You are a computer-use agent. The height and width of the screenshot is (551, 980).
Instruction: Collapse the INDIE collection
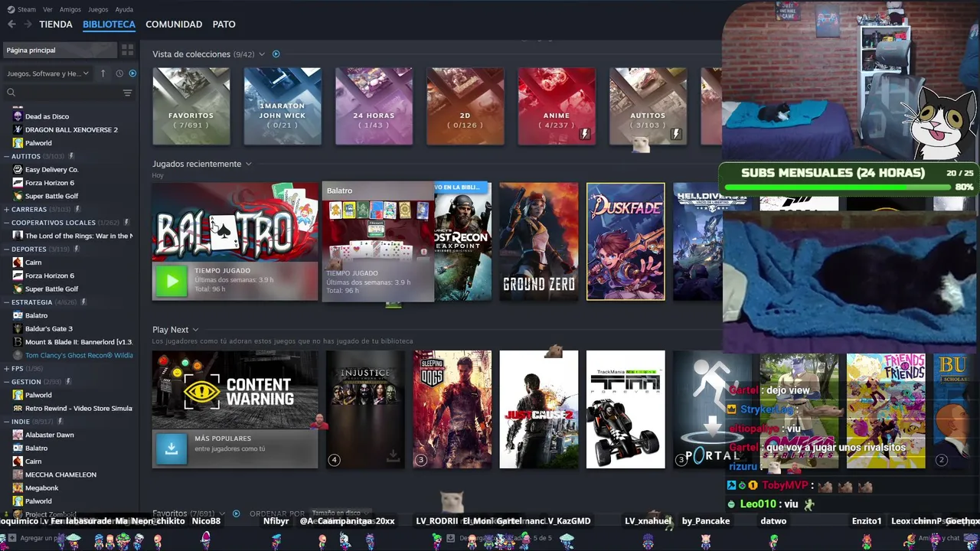click(7, 421)
